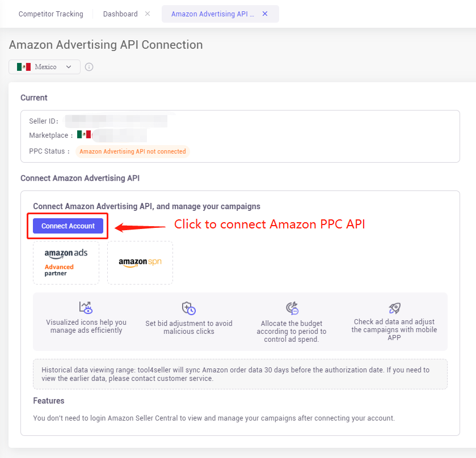Switch to the Competitor Tracking tab

pyautogui.click(x=50, y=14)
